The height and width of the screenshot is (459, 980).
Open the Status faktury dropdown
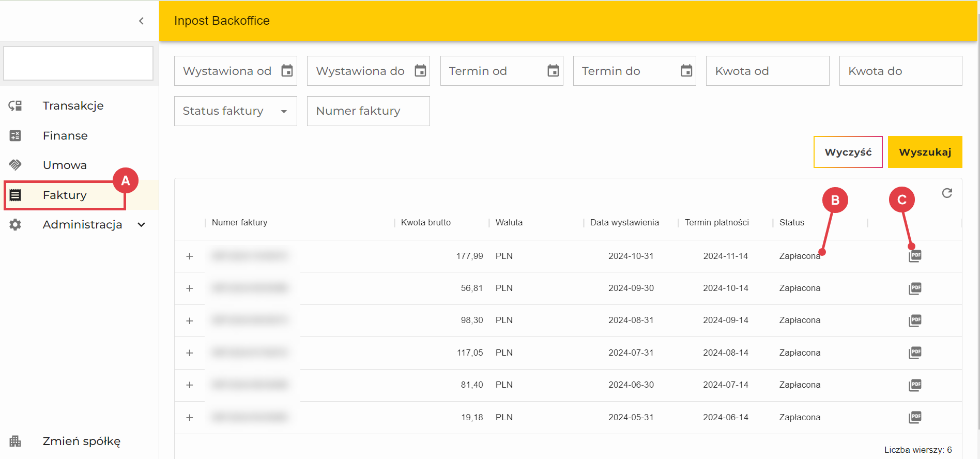pyautogui.click(x=236, y=111)
